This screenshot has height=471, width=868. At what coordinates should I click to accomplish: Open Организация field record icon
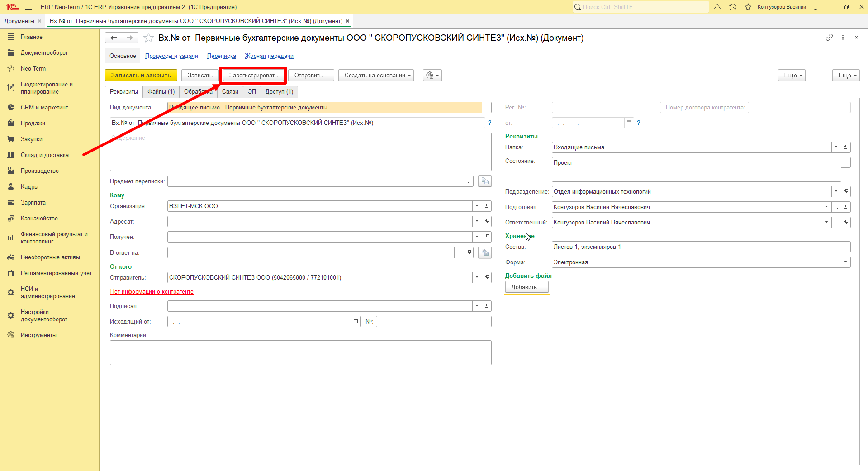coord(487,206)
